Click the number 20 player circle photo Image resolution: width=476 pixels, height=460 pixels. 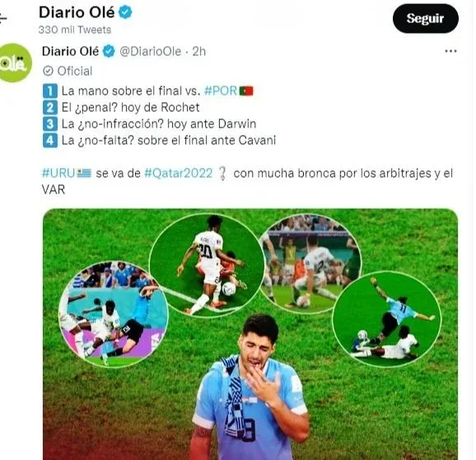click(207, 265)
